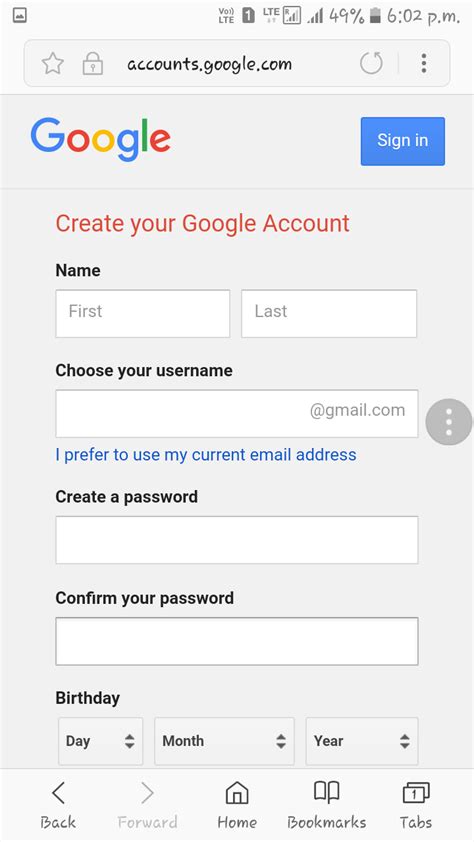Viewport: 474px width, 842px height.
Task: Select the Create a password field
Action: (237, 540)
